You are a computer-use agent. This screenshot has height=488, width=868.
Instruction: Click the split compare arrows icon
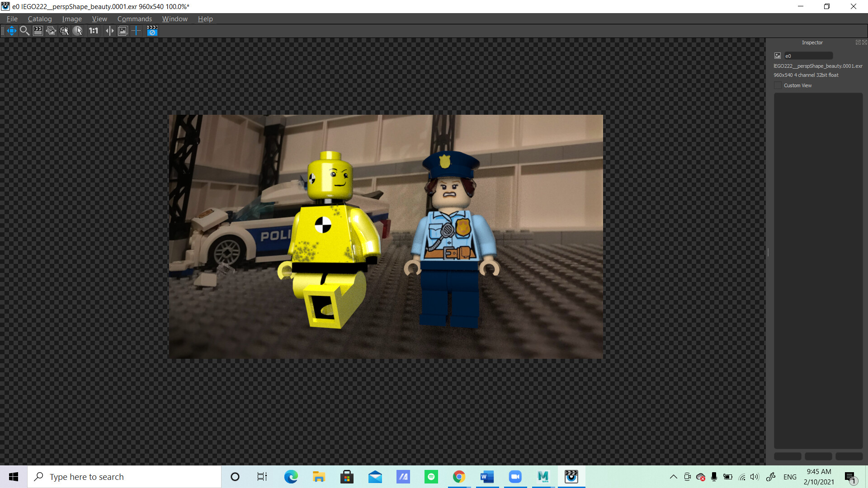[x=109, y=31]
